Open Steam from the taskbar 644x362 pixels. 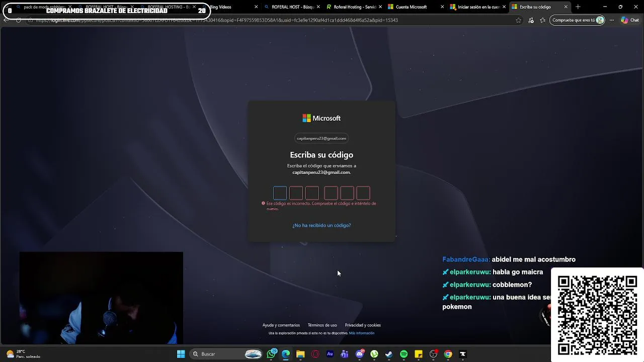pyautogui.click(x=389, y=354)
